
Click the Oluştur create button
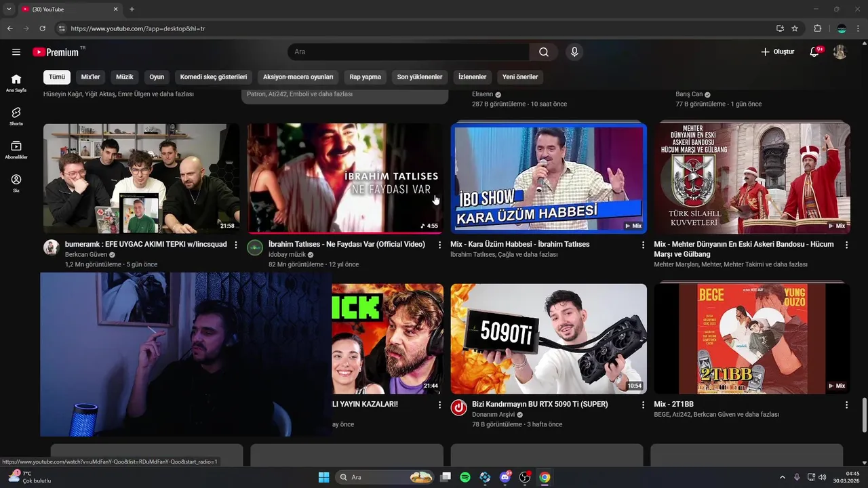(x=777, y=52)
